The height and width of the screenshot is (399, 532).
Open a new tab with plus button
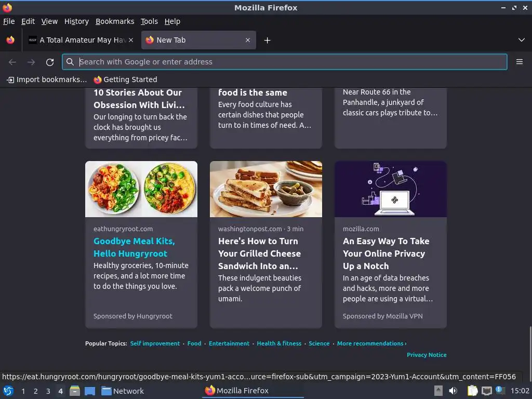tap(268, 41)
